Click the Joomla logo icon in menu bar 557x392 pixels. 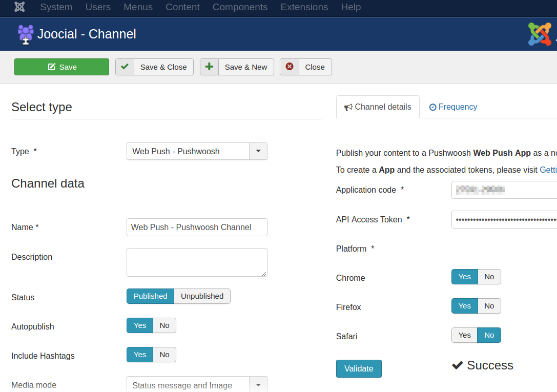point(19,7)
